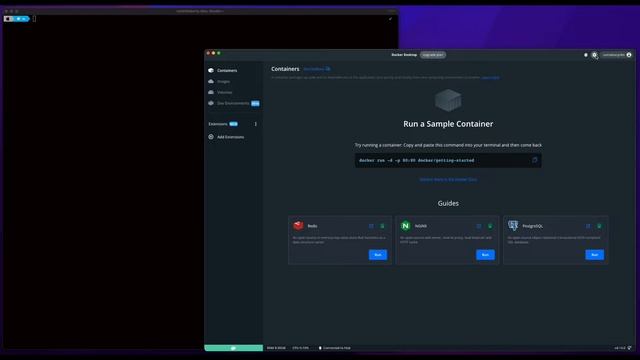Click the Connected to Hub status
640x360 pixels.
pyautogui.click(x=335, y=348)
